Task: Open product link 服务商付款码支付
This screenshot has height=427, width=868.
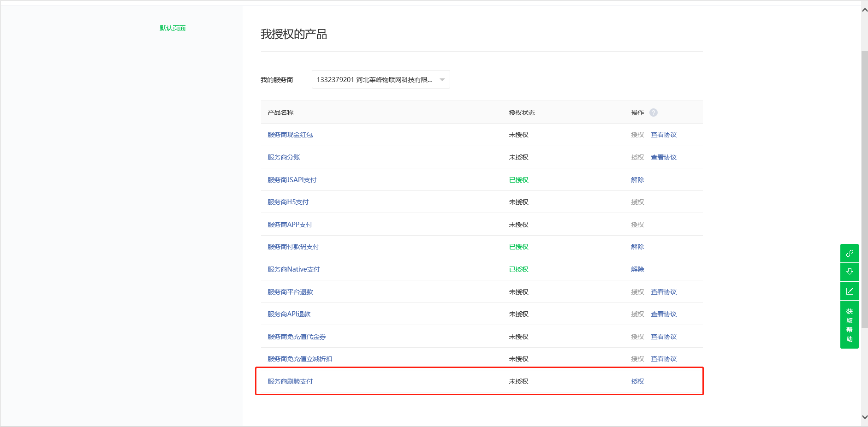Action: tap(293, 247)
